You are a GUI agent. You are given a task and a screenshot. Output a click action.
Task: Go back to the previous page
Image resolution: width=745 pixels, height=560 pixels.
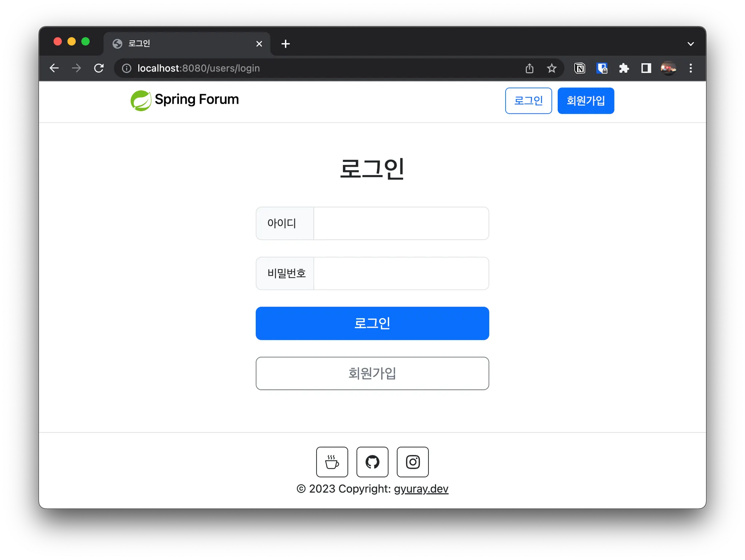tap(54, 68)
